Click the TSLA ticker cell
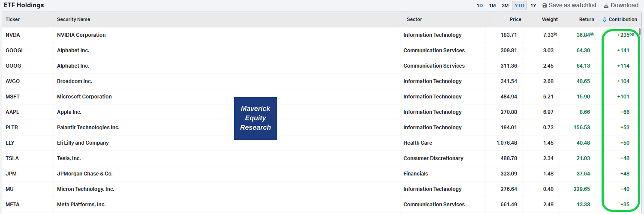The image size is (644, 214). tap(12, 158)
